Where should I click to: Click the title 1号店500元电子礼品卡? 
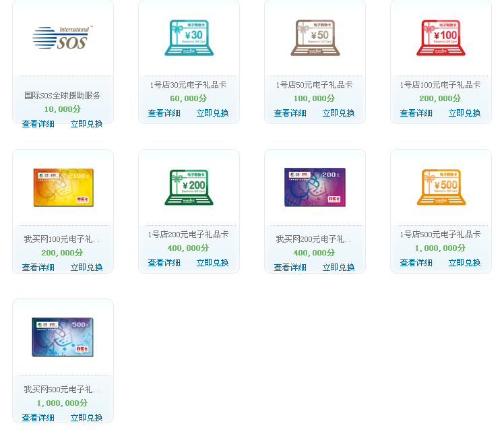pyautogui.click(x=441, y=235)
